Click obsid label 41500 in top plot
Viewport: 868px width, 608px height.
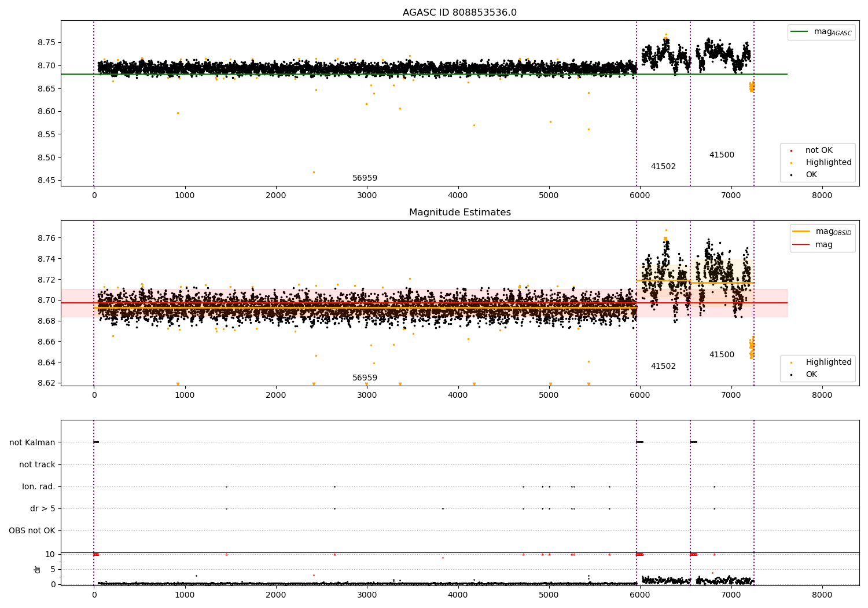[x=722, y=155]
